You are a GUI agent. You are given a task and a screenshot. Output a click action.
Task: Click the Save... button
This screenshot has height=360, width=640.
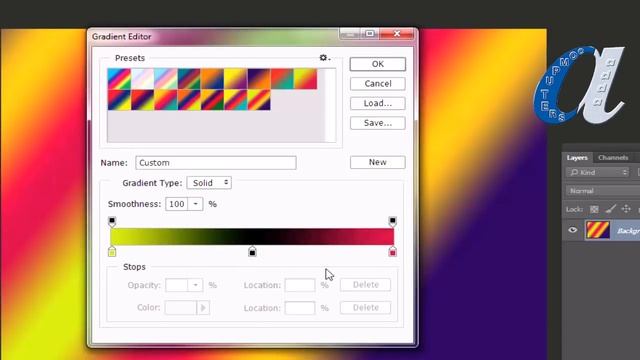point(378,123)
